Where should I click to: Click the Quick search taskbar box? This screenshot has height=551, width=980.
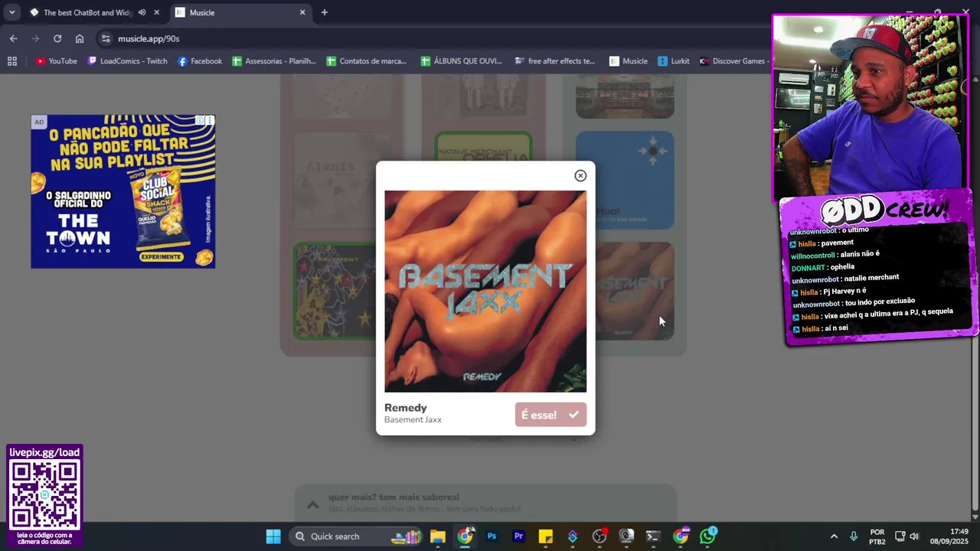(357, 536)
